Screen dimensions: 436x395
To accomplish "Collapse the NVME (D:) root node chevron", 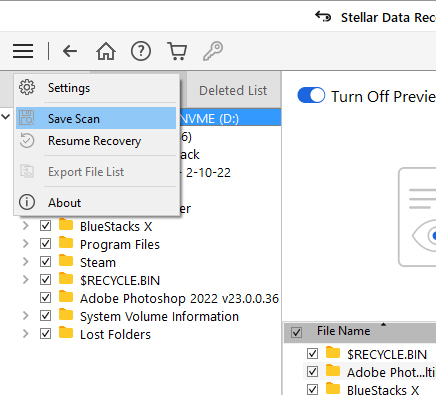I will pos(5,117).
